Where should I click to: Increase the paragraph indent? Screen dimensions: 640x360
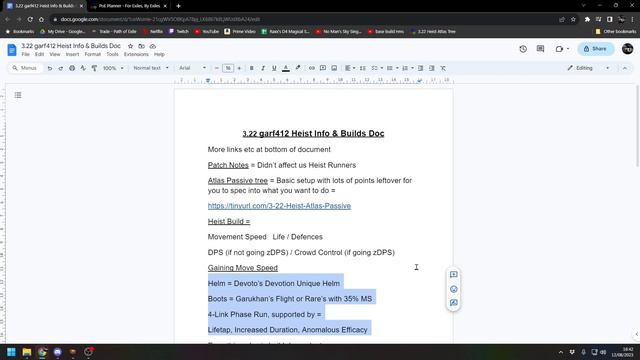point(431,68)
